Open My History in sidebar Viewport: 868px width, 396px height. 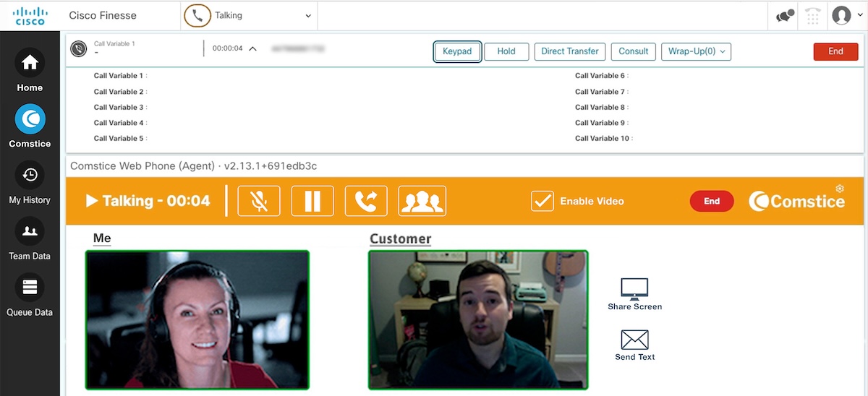click(x=30, y=183)
